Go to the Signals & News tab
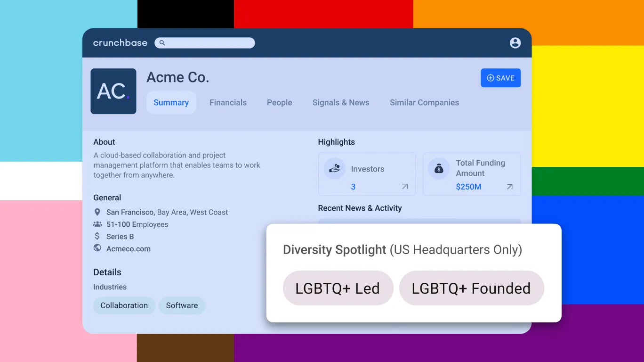 341,102
